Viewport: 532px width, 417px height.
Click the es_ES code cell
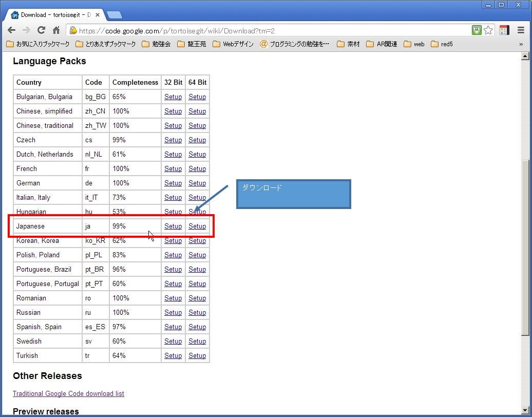[x=96, y=327]
